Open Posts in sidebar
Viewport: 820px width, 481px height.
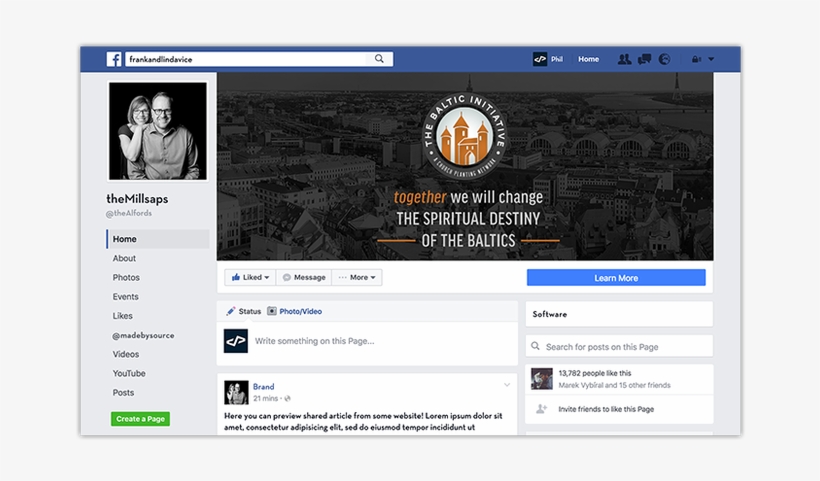click(123, 393)
